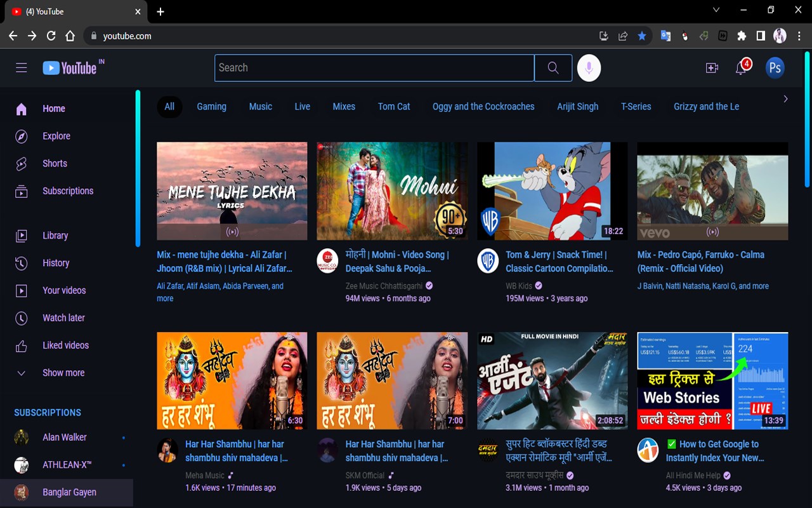
Task: Open the How to Get Google to Index title
Action: (x=715, y=451)
